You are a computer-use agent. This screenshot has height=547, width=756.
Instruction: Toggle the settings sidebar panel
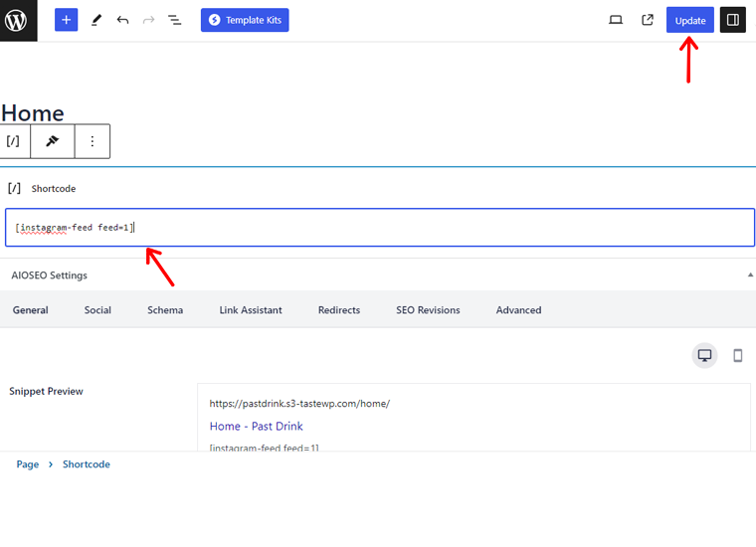(x=733, y=20)
